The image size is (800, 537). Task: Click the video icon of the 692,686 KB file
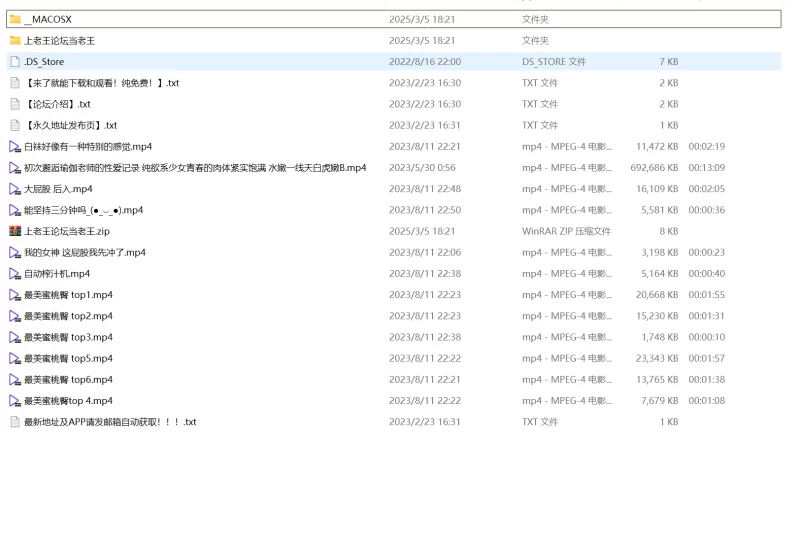(15, 168)
